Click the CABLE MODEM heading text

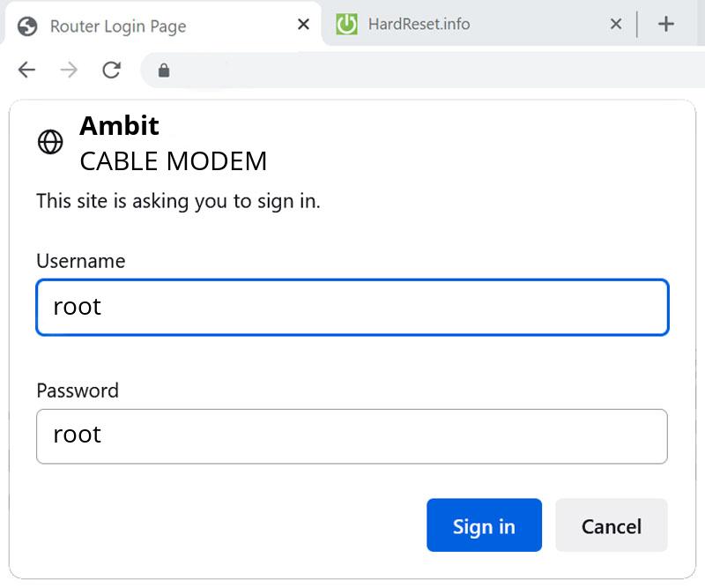173,161
